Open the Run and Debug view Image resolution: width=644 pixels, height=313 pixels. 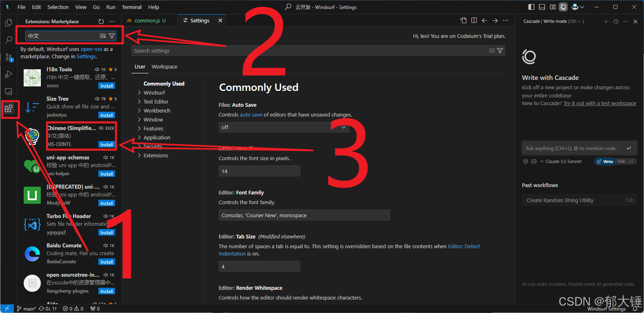(x=9, y=75)
